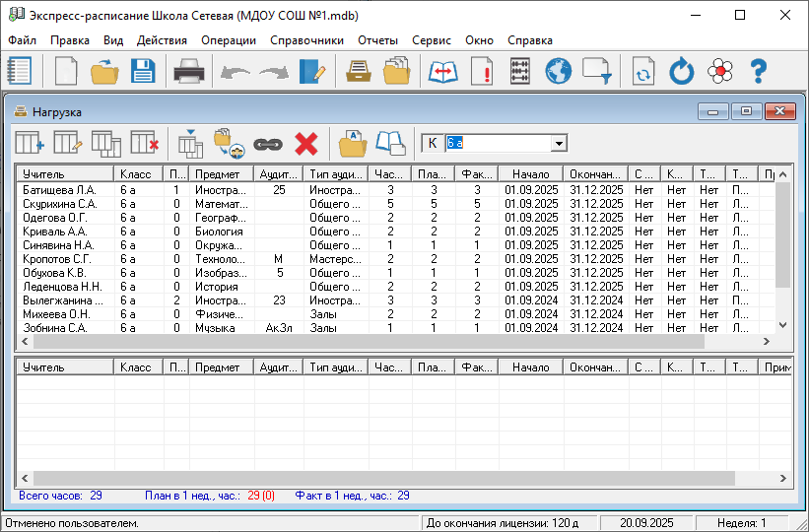This screenshot has height=532, width=809.
Task: Open the Справка menu
Action: (530, 40)
